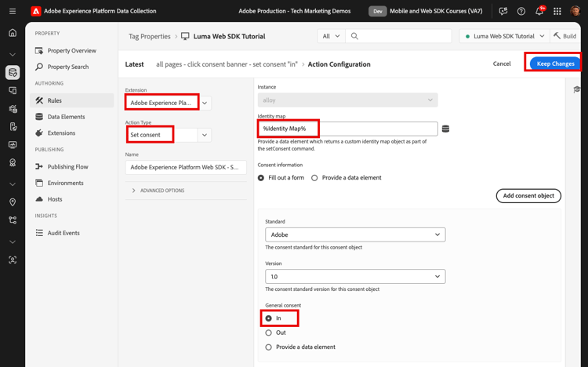Click the property search input field
The image size is (588, 367).
398,36
